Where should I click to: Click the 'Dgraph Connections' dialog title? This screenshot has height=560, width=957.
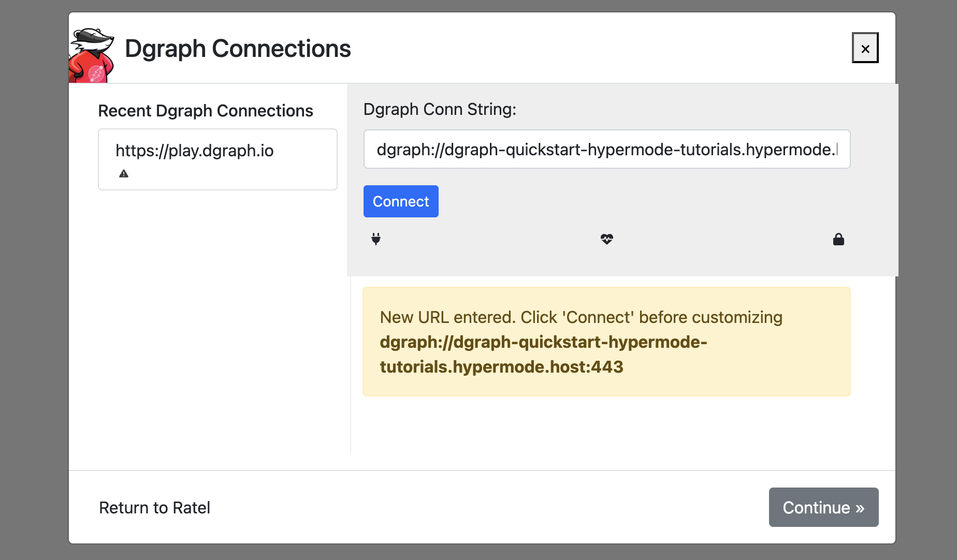coord(238,49)
